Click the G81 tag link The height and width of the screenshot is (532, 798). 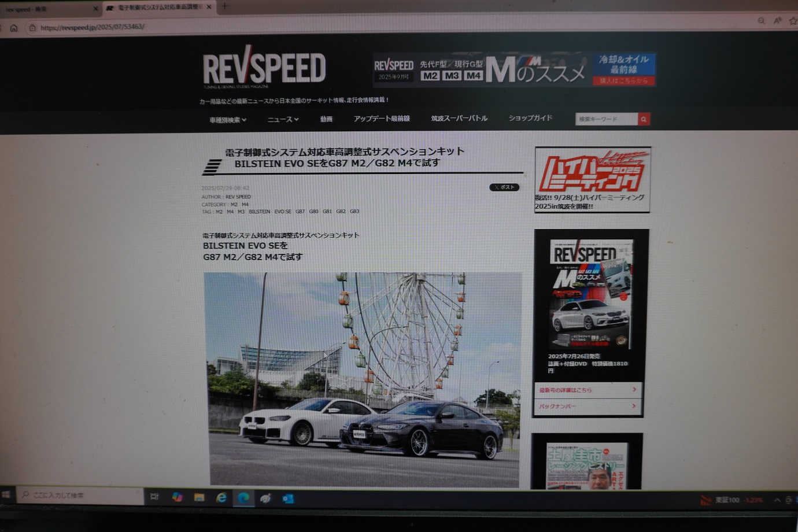click(x=327, y=212)
